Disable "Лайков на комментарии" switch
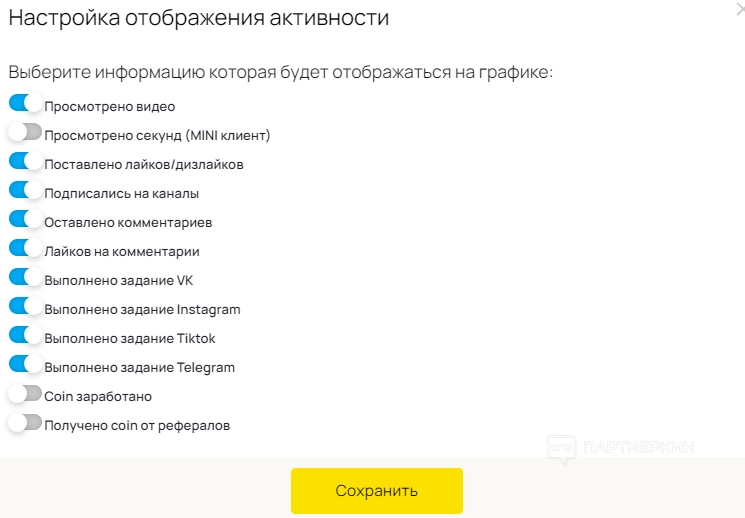This screenshot has width=745, height=518. (25, 248)
